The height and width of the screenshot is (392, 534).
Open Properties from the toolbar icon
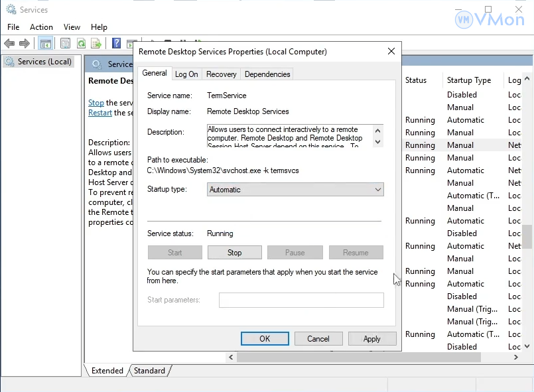pos(65,44)
